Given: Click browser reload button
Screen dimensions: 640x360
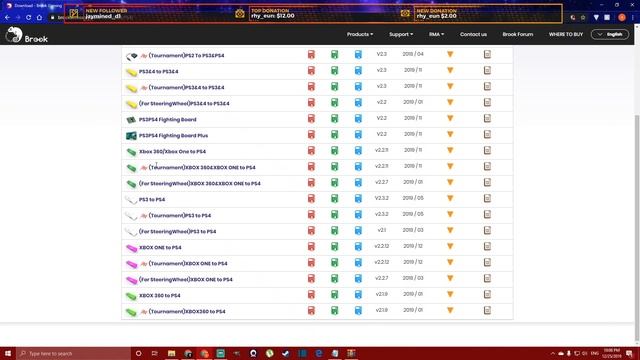Looking at the screenshot, I should coord(28,17).
